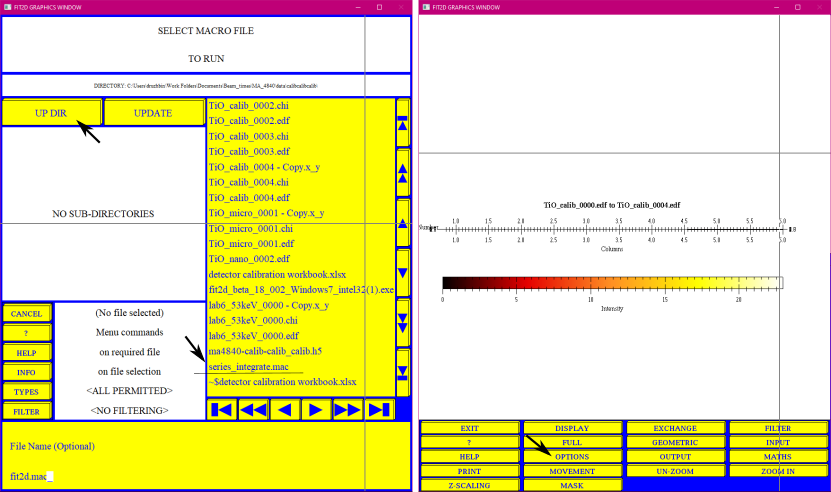
Task: Select TiO_calib_0002.chi in the file list
Action: 249,106
